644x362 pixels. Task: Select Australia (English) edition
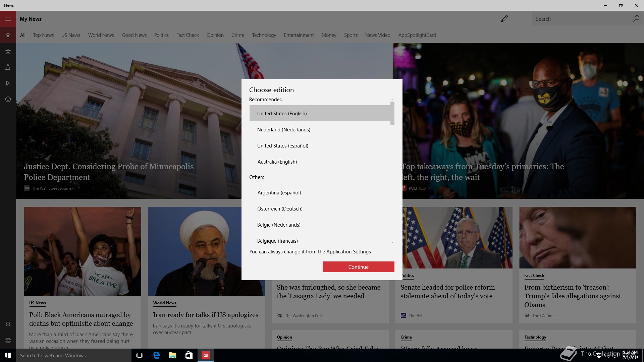(320, 162)
